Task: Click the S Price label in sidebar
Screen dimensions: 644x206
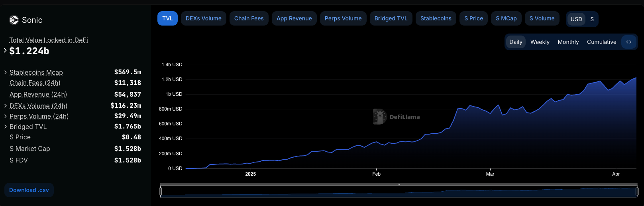Action: pyautogui.click(x=20, y=137)
